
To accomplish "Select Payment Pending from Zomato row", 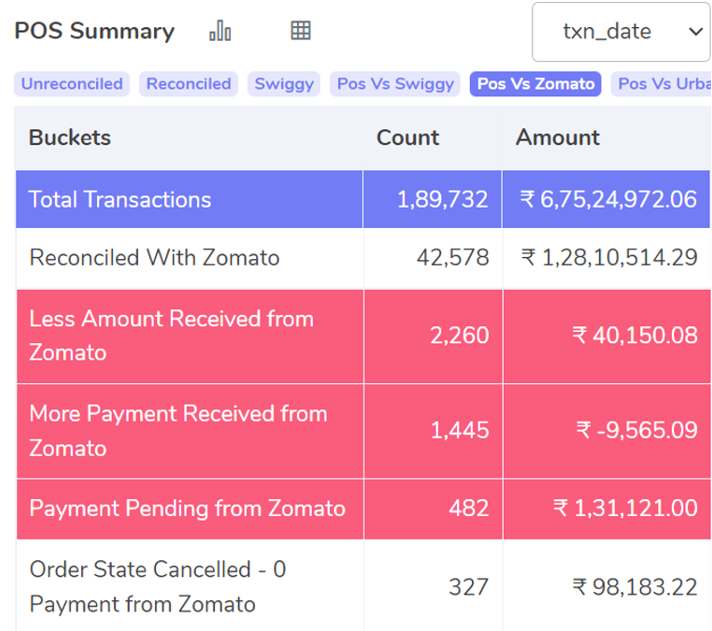I will [363, 509].
